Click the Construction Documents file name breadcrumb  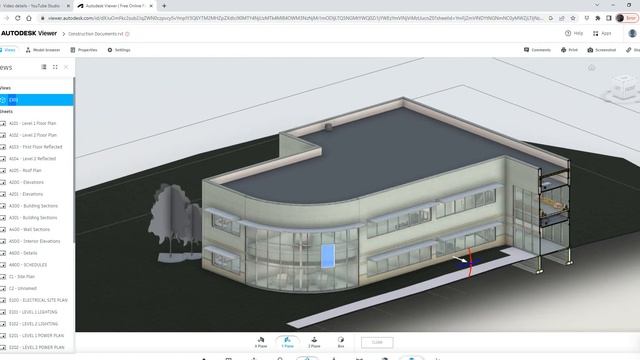click(96, 34)
